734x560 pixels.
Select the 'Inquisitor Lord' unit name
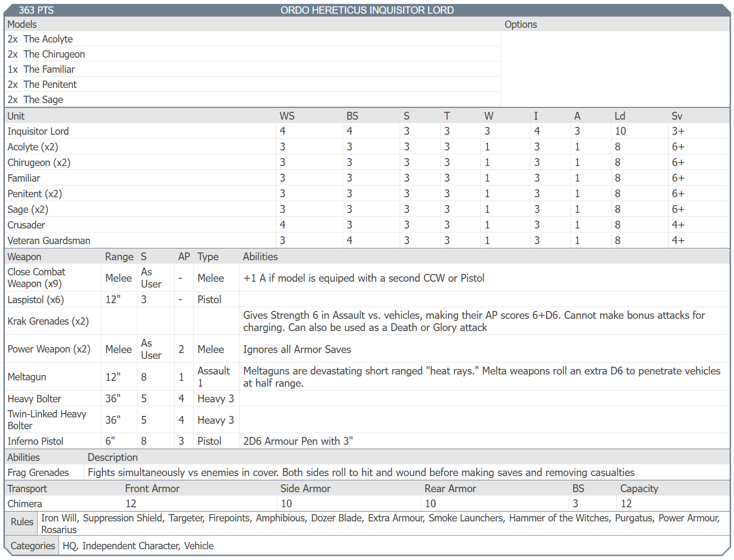(x=38, y=131)
